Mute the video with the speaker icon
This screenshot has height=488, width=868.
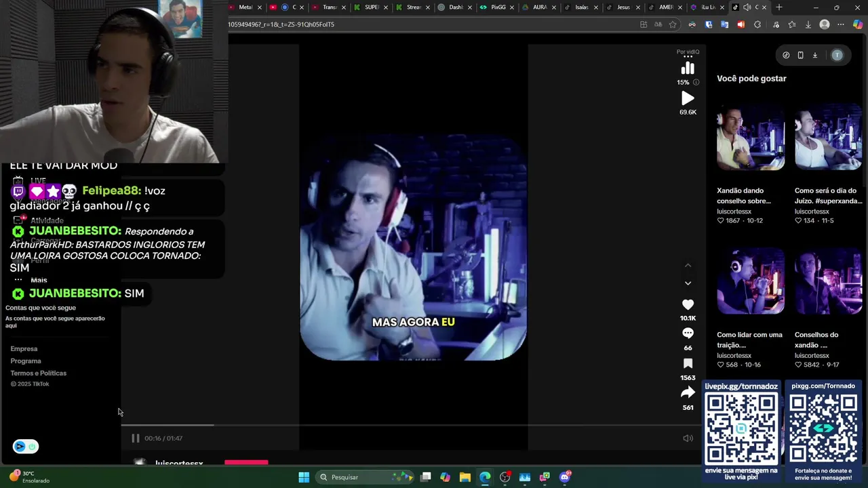[x=688, y=439]
